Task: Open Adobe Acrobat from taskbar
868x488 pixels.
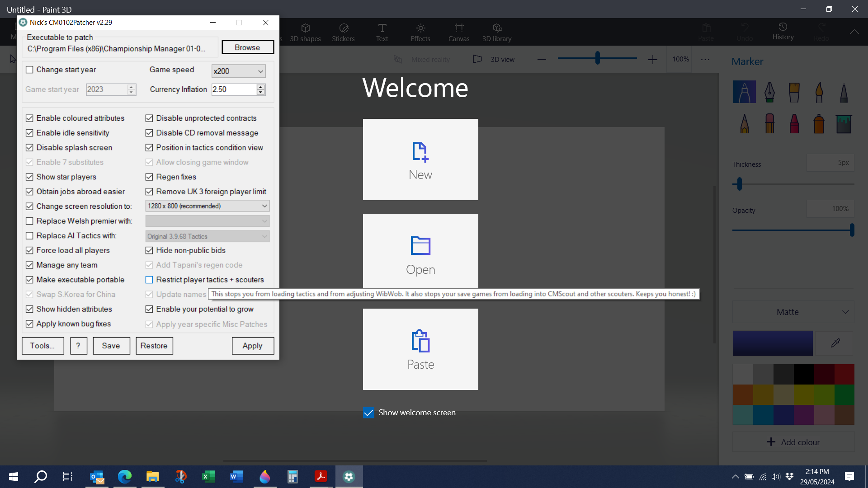Action: pyautogui.click(x=321, y=477)
